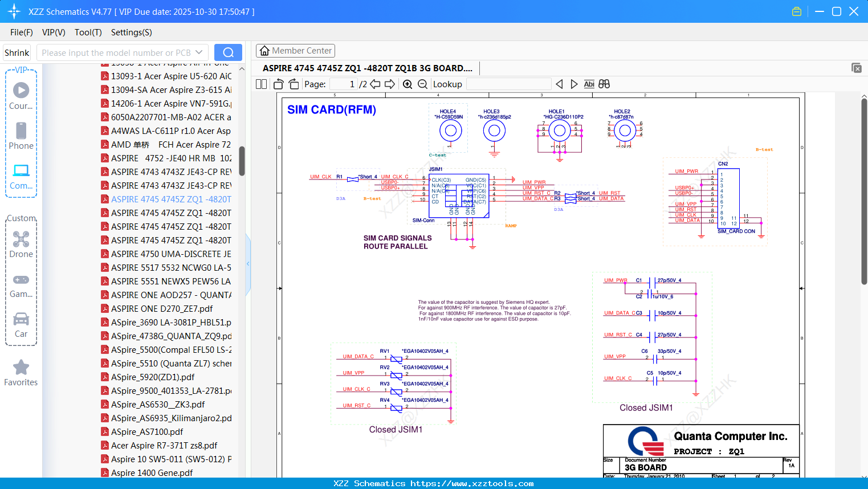
Task: Open the Settings(S) menu
Action: (x=132, y=32)
